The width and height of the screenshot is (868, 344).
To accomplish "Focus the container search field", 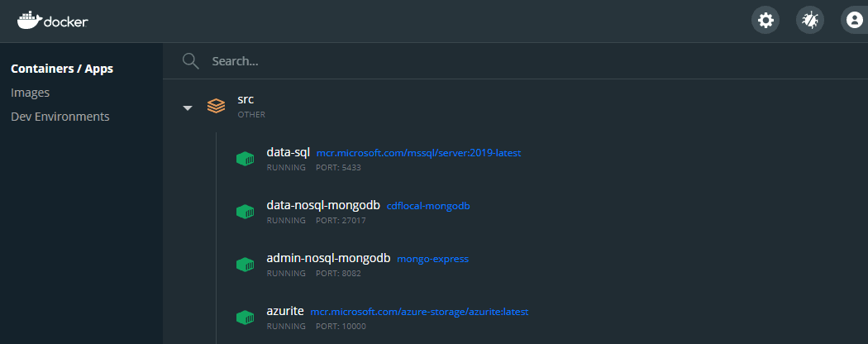I will [x=496, y=61].
